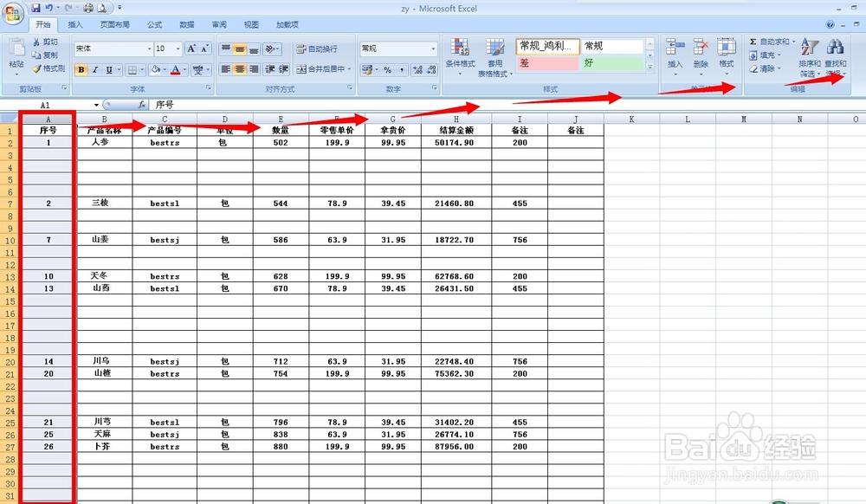Increase decimal places
Screen dimensions: 866x504
[417, 69]
